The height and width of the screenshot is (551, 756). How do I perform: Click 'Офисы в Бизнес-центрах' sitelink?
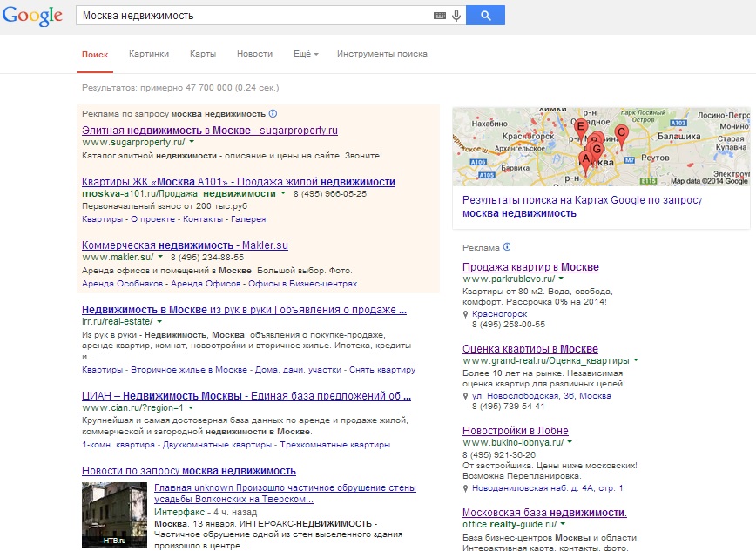pos(303,284)
